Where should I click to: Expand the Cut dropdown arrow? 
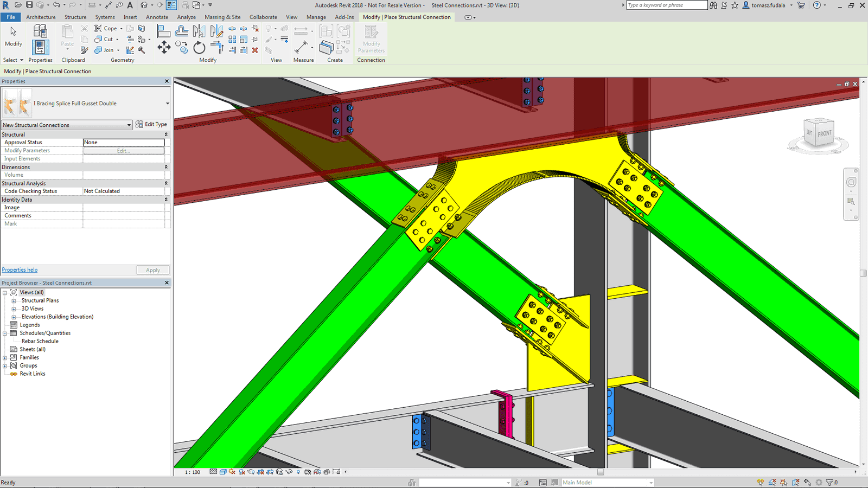(x=117, y=39)
